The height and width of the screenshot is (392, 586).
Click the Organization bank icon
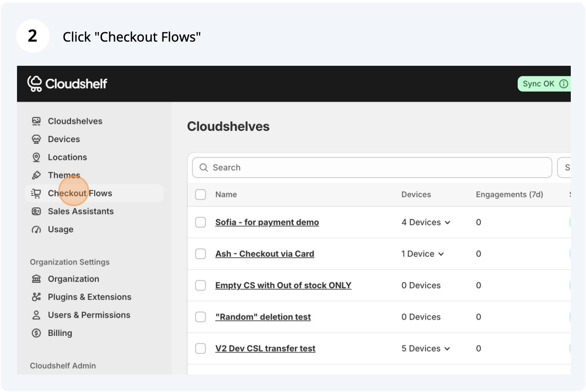tap(36, 279)
